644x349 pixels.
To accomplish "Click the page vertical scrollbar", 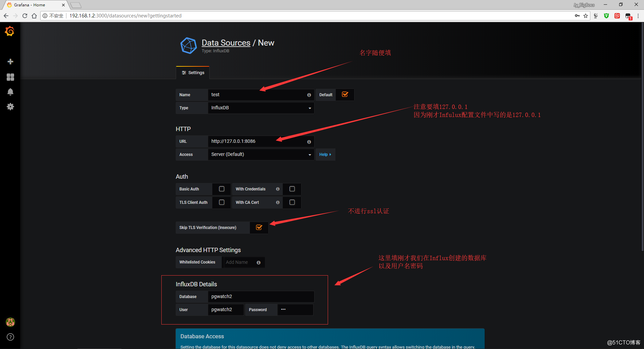I will point(642,137).
